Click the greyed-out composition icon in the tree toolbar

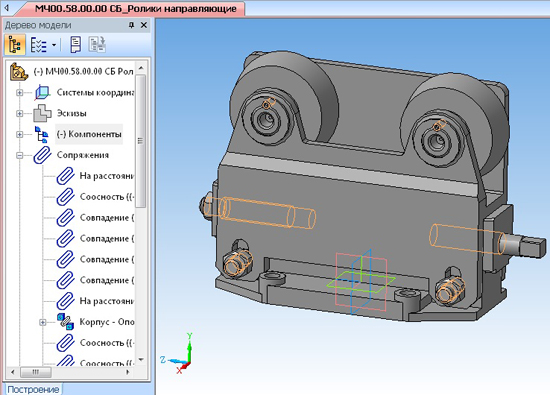click(97, 45)
